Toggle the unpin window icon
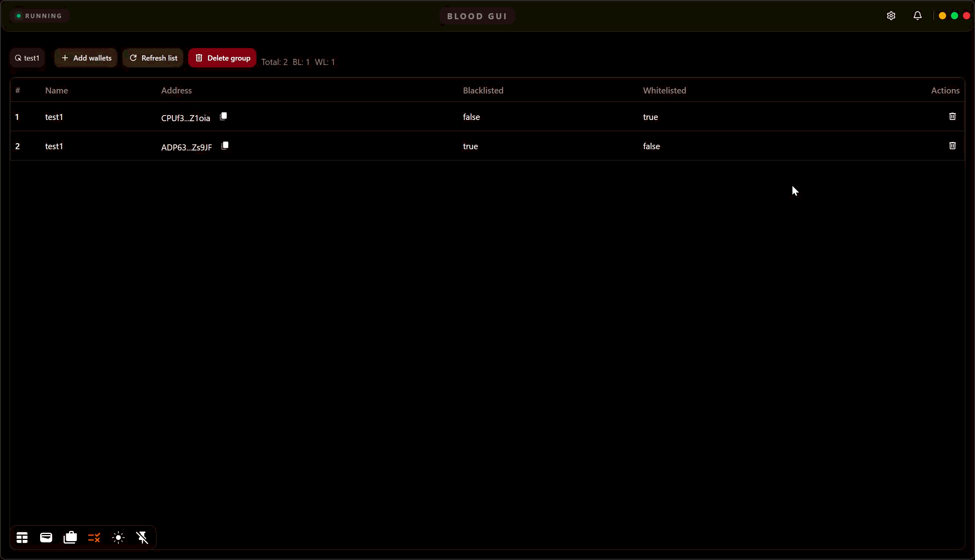 142,538
